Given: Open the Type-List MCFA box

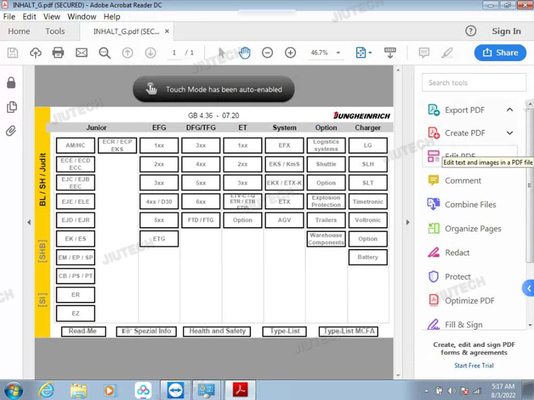Looking at the screenshot, I should click(348, 331).
